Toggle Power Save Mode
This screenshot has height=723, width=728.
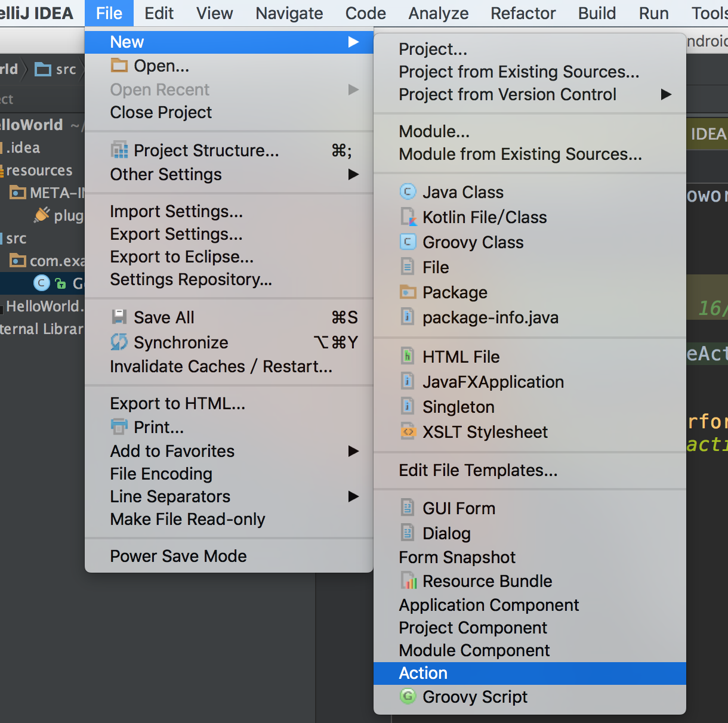[178, 556]
